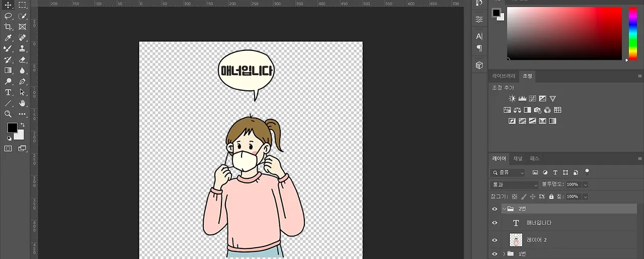
Task: Toggle Quick Mask mode
Action: pos(8,149)
